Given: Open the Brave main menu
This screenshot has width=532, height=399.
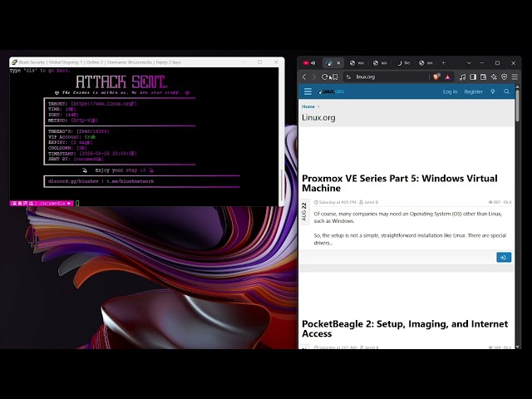Looking at the screenshot, I should click(x=515, y=77).
